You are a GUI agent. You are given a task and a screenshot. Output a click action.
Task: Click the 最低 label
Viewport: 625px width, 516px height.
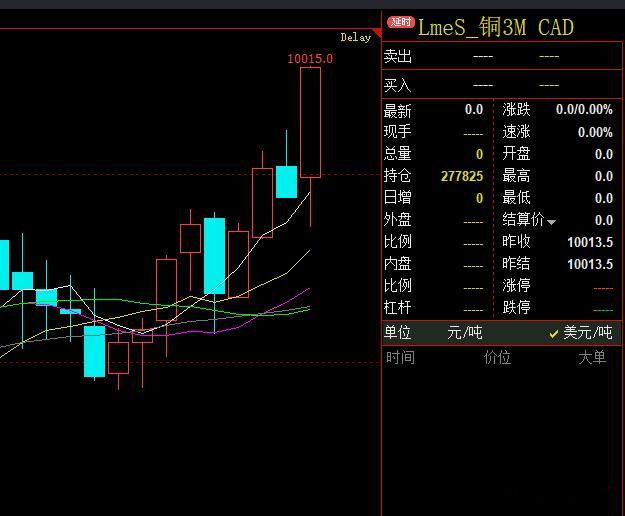tap(516, 198)
